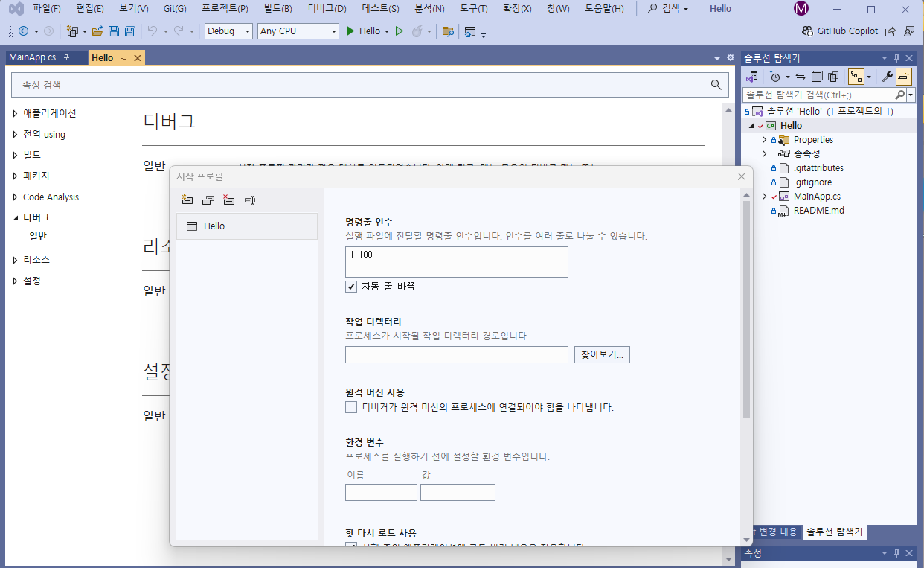Select the README.md file
The image size is (924, 568).
[818, 211]
